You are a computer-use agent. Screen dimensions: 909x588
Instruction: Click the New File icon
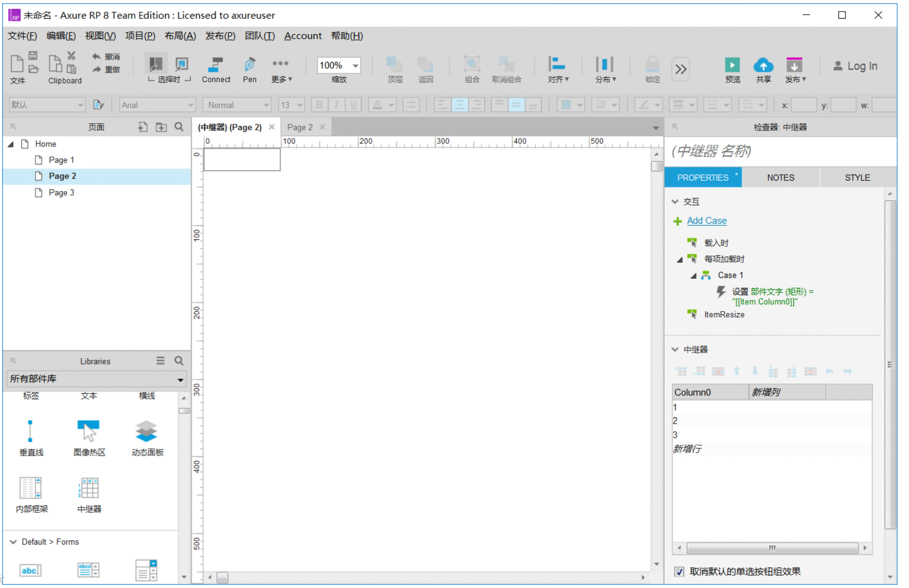(x=17, y=64)
